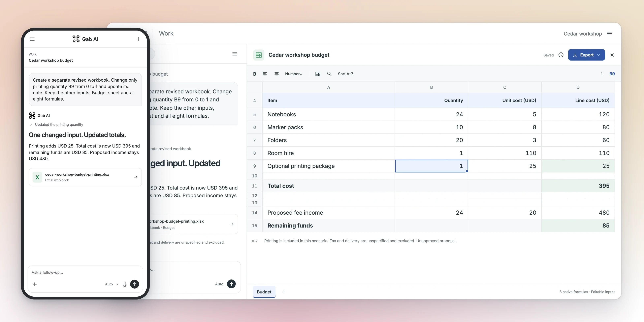
Task: Click the Export button
Action: [586, 55]
